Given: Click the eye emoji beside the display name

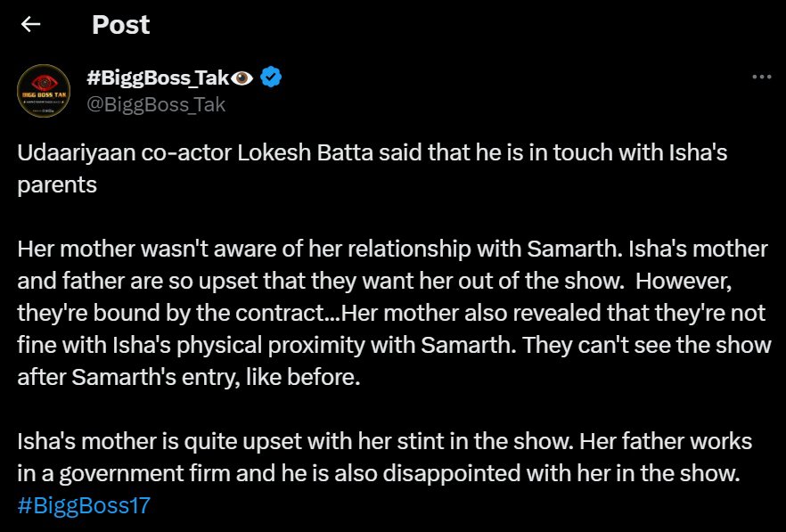Looking at the screenshot, I should click(242, 78).
